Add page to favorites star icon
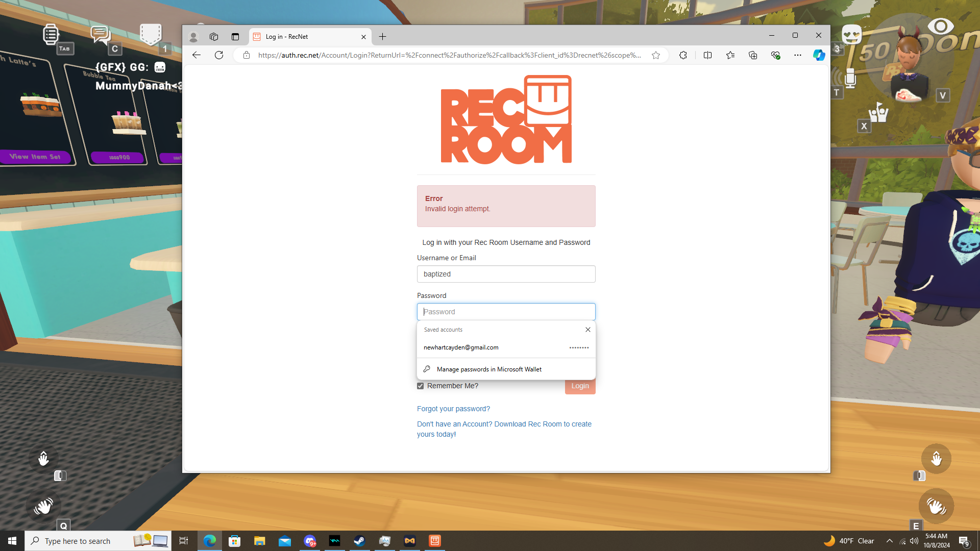This screenshot has width=980, height=551. click(x=656, y=55)
